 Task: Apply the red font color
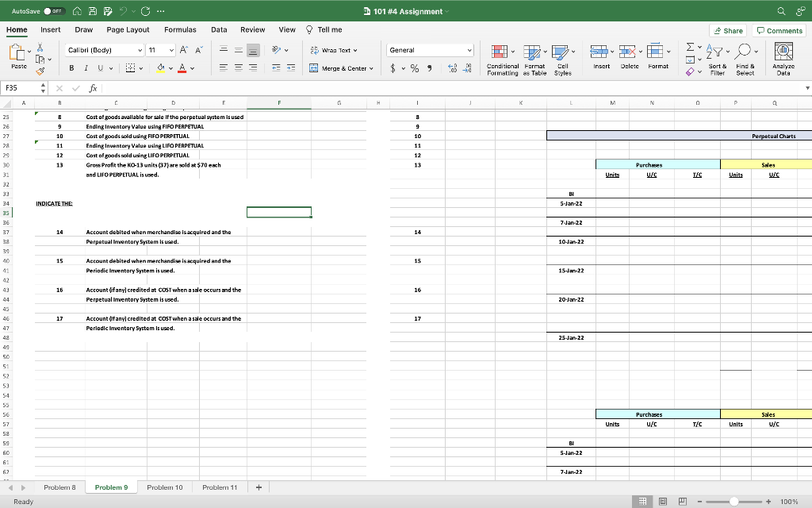[182, 68]
